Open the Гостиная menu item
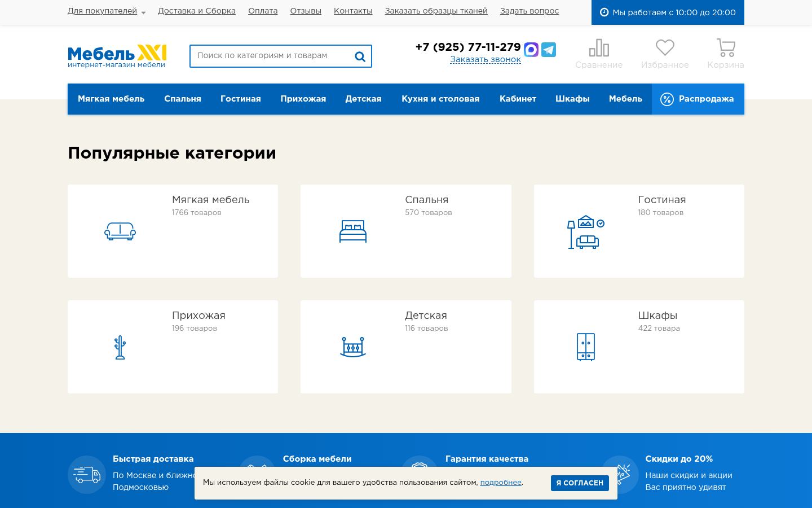812x508 pixels. coord(241,99)
